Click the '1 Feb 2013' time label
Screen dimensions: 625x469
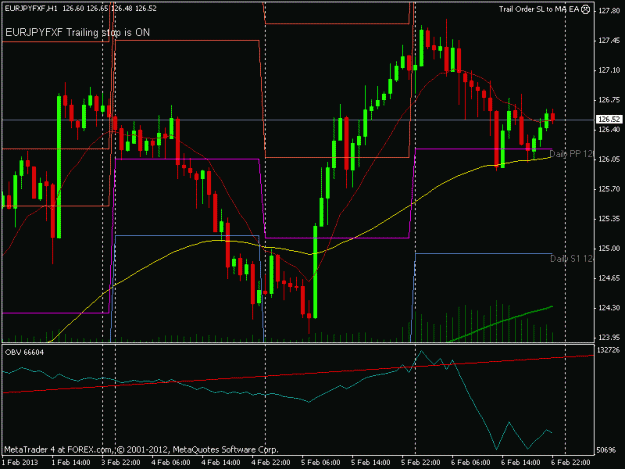point(20,463)
